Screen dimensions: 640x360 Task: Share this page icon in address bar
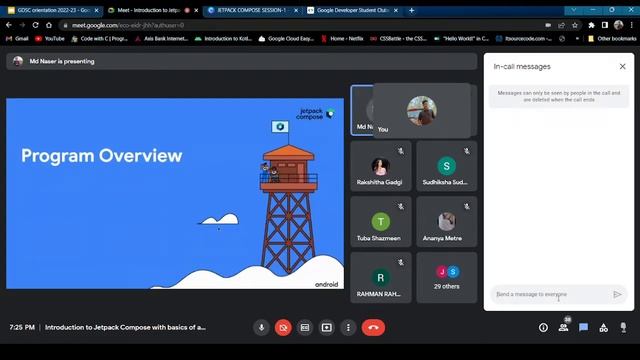coord(561,25)
